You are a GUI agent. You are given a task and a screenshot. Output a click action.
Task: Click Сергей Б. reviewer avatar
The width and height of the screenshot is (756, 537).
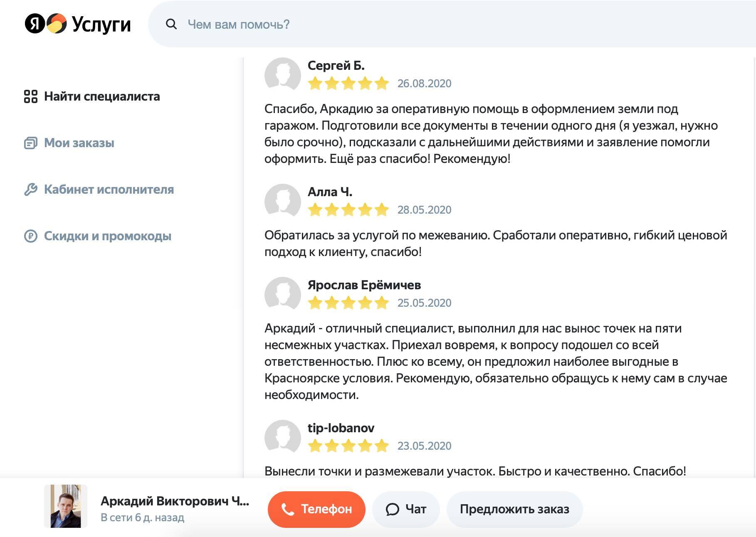tap(283, 75)
